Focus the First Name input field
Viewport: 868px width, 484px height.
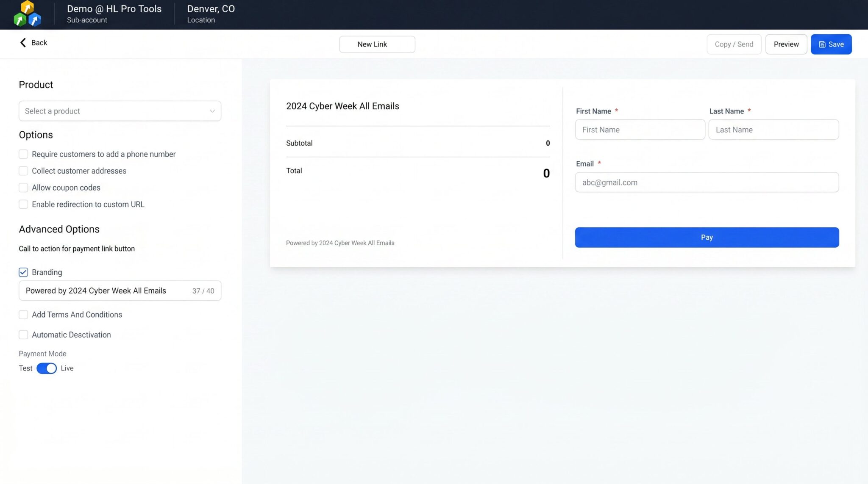click(640, 130)
